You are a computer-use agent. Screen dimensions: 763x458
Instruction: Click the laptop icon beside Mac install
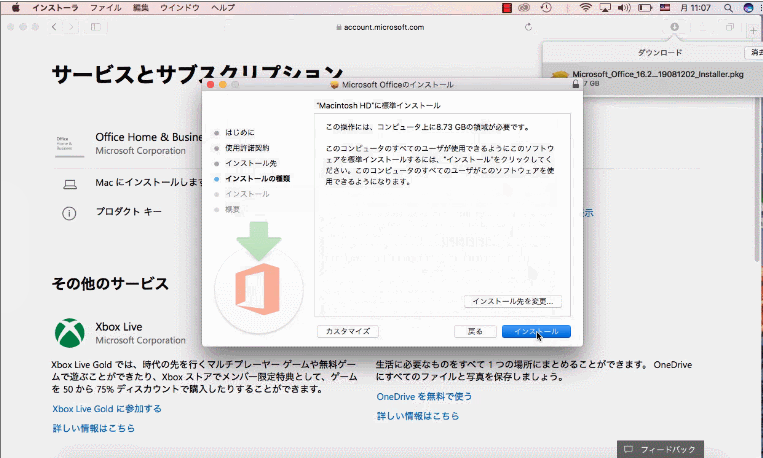70,184
